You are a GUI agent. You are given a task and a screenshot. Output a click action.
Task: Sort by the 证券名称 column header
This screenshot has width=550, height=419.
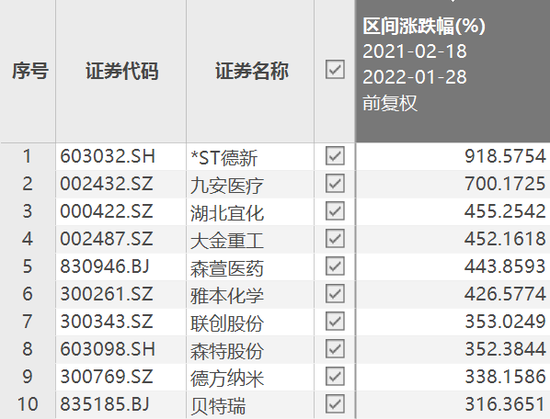251,70
